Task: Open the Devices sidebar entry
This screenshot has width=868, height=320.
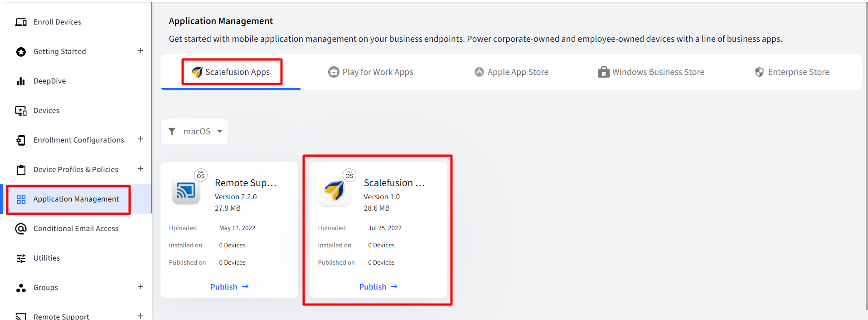Action: (76, 111)
